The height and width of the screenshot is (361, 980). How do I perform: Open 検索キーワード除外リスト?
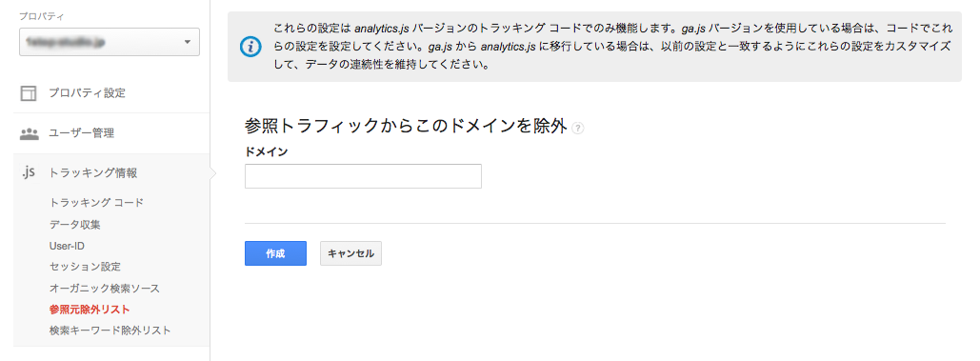(110, 331)
